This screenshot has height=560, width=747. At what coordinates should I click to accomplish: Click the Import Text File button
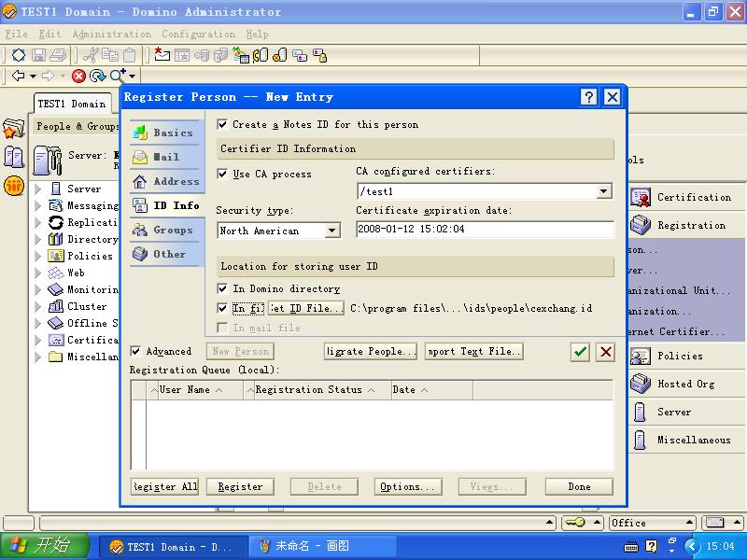[x=473, y=352]
